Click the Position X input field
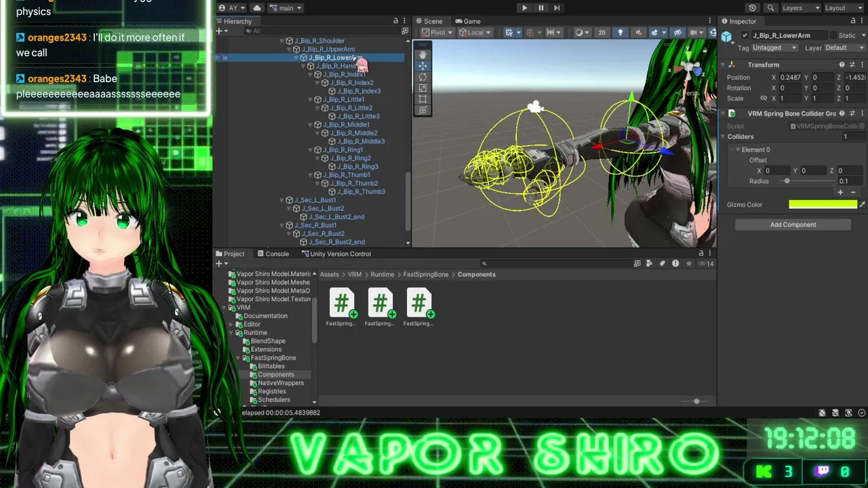Viewport: 868px width, 488px height. [x=790, y=77]
